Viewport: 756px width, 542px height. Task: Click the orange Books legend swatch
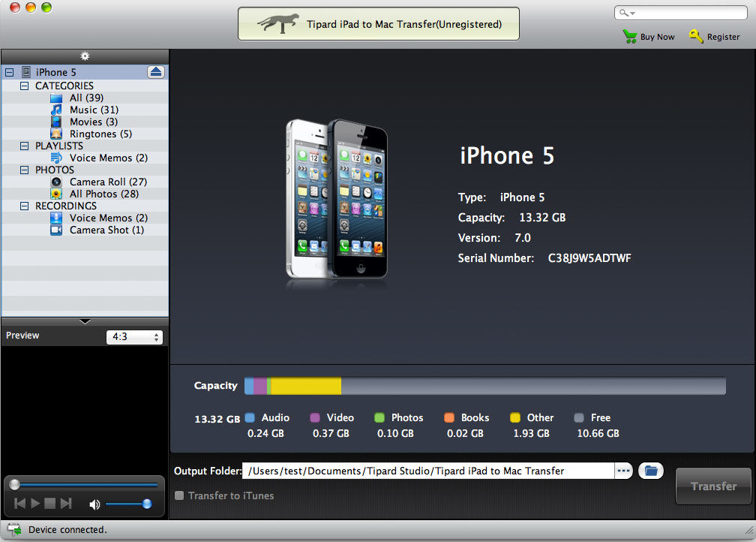pos(448,417)
